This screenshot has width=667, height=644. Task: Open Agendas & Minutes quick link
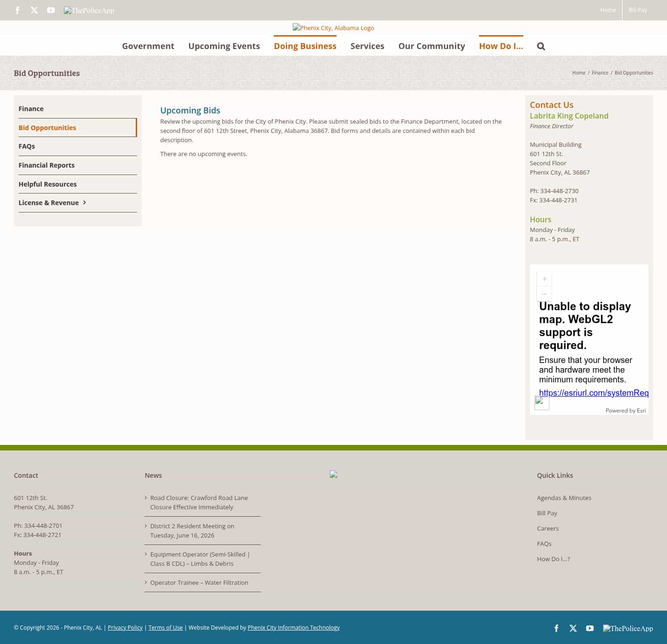click(x=564, y=498)
